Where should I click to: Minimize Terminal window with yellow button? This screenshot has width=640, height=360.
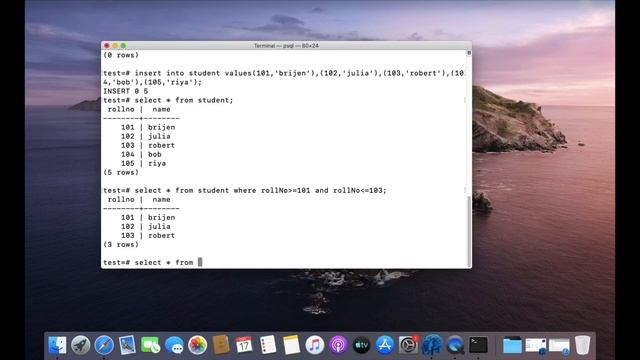point(115,46)
